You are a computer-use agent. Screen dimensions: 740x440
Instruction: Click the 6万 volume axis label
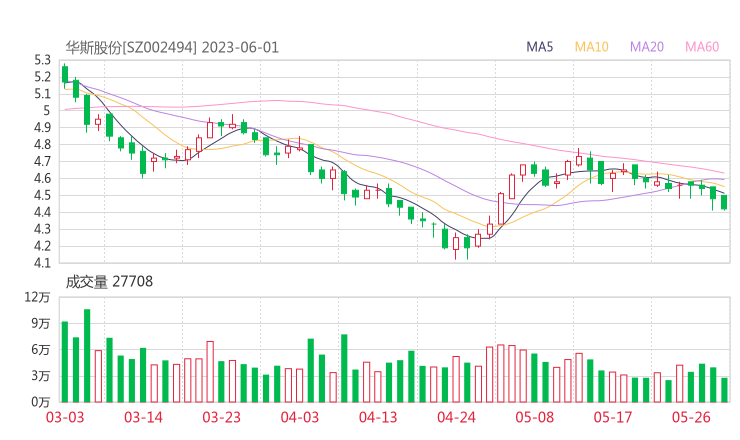[x=41, y=350]
